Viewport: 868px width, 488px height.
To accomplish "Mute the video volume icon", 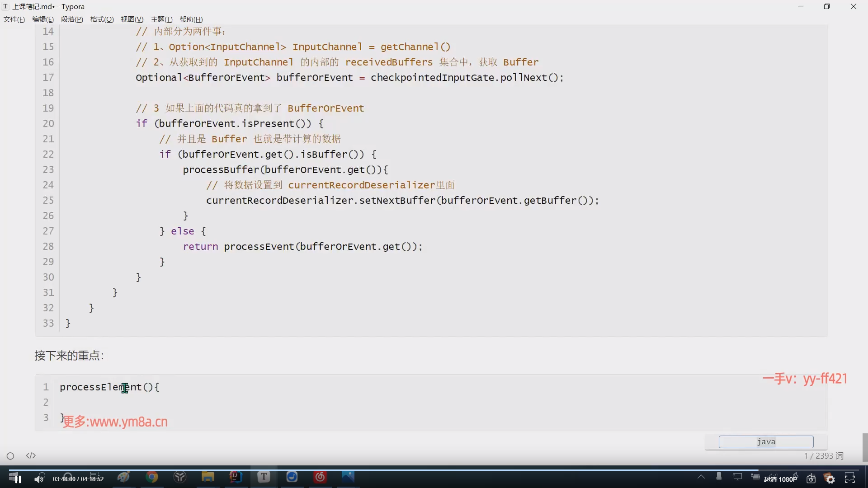I will pos(39,479).
